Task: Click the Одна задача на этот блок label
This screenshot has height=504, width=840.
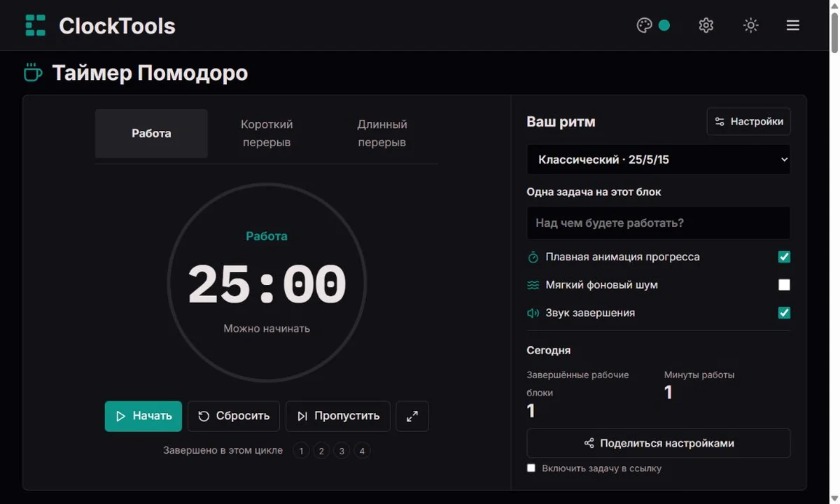Action: click(x=594, y=192)
